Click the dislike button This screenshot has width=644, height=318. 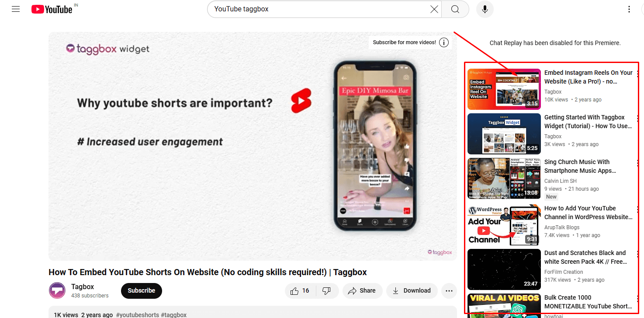(x=327, y=290)
